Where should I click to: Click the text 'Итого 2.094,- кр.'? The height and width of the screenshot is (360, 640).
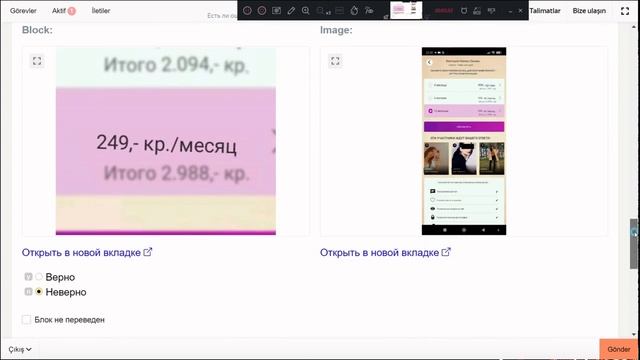[x=176, y=65]
